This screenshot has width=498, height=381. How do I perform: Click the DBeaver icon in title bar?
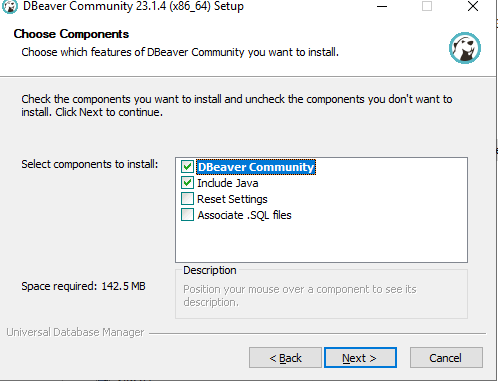coord(9,6)
